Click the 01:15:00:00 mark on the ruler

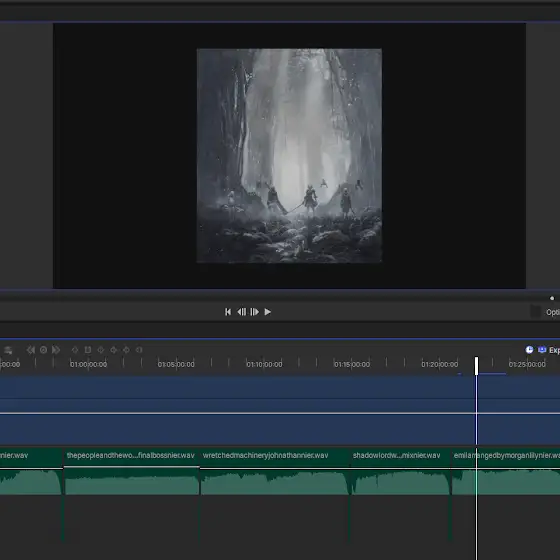(x=352, y=364)
